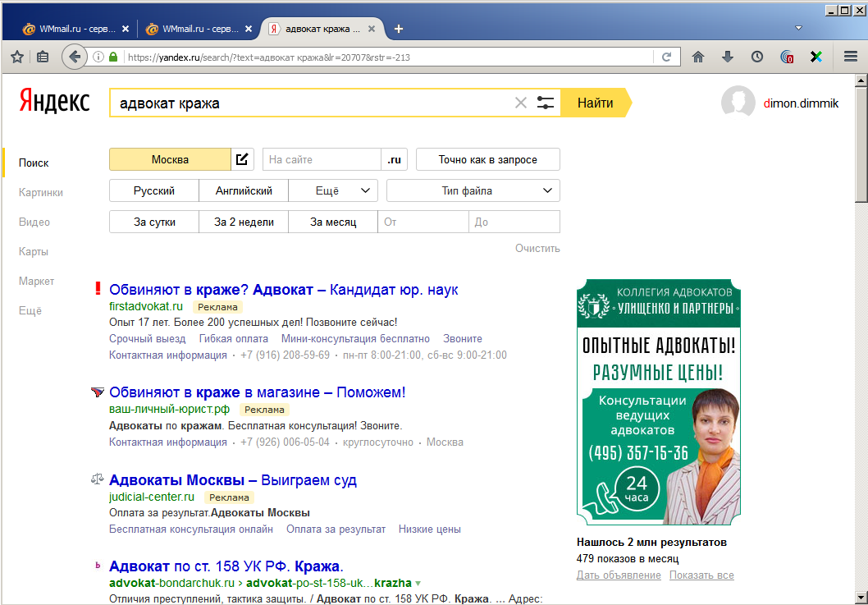Expand the green arrow next to advokat-bondarchuk URL

pos(418,583)
